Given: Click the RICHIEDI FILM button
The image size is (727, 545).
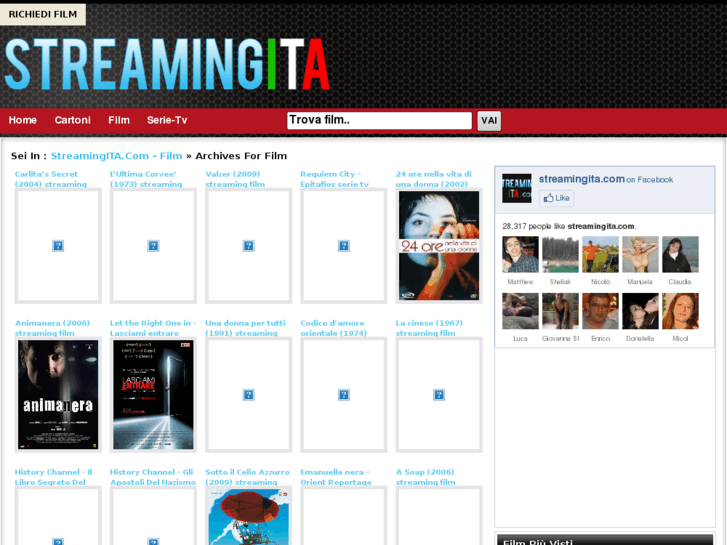Looking at the screenshot, I should tap(43, 14).
